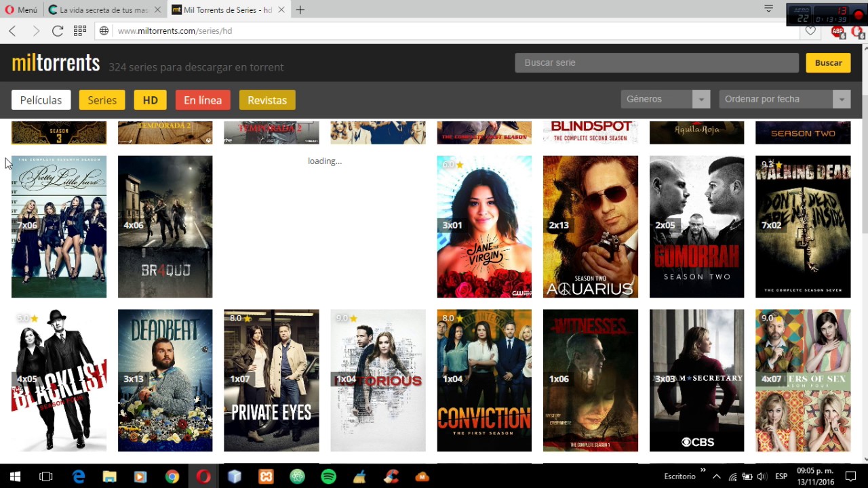Image resolution: width=868 pixels, height=488 pixels.
Task: Show hidden system tray icons
Action: pyautogui.click(x=716, y=476)
